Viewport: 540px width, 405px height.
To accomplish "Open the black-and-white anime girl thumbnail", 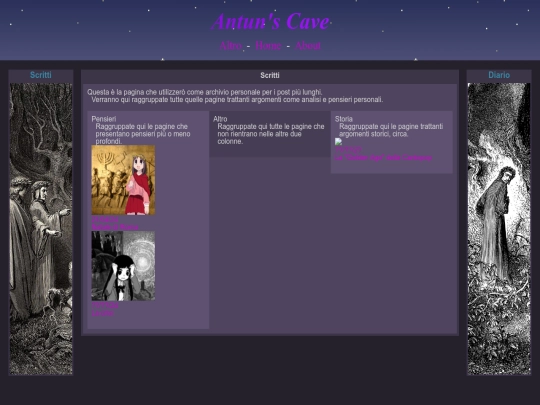I will [123, 266].
